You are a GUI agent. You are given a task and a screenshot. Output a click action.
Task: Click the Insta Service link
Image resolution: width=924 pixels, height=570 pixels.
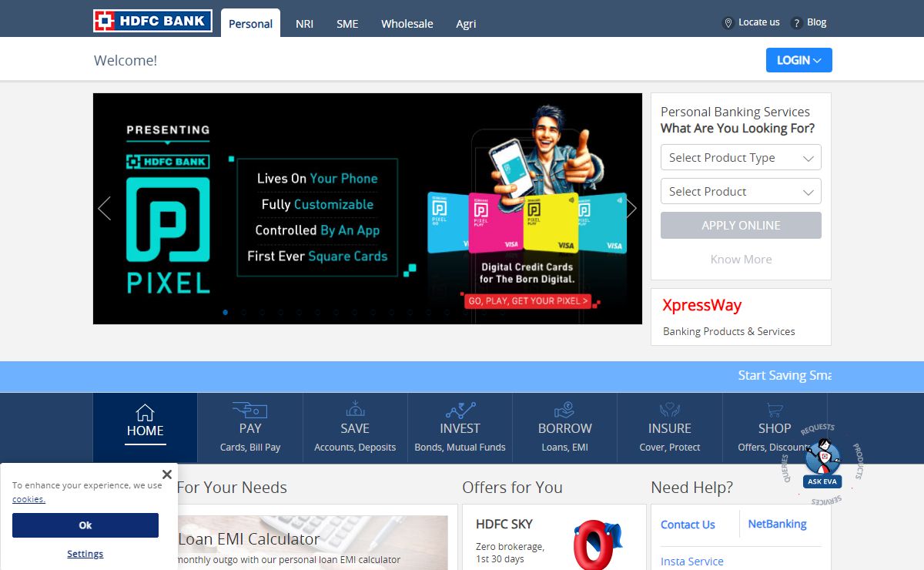[x=692, y=562]
